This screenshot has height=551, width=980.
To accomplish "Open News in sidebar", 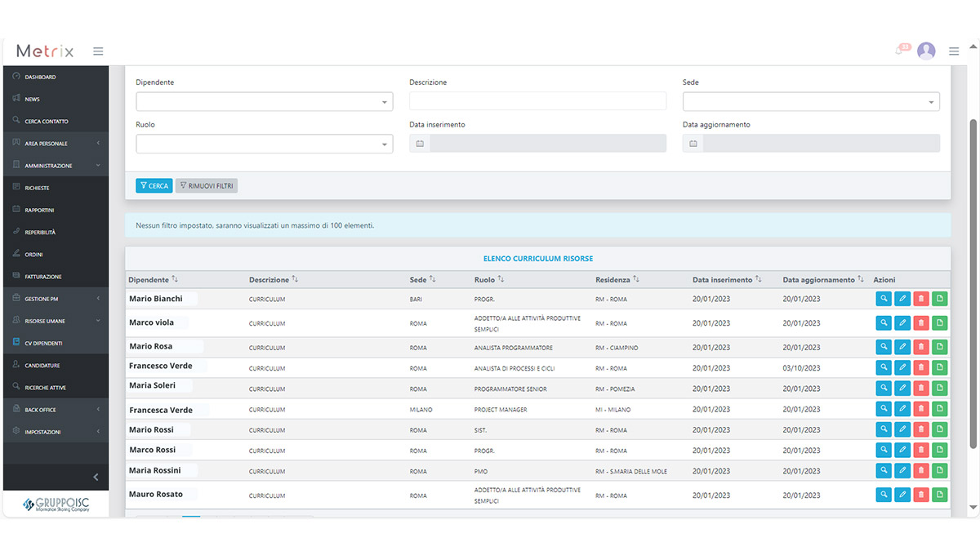I will [x=56, y=99].
